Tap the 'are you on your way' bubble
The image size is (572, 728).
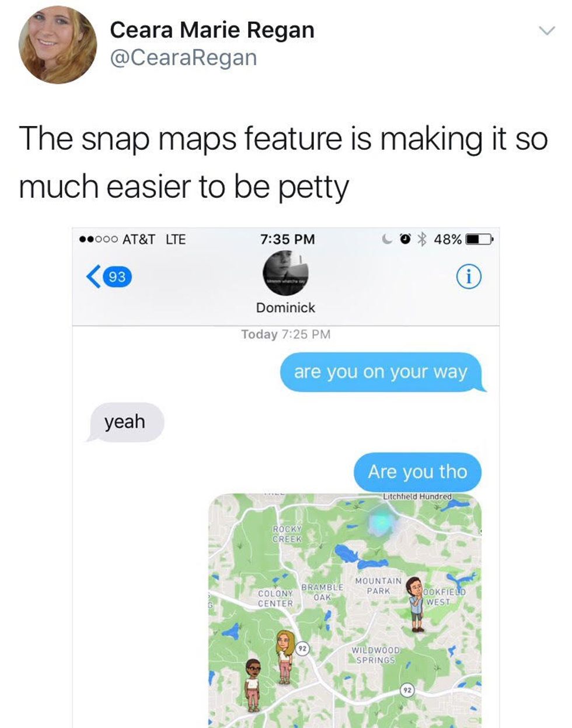[x=382, y=372]
